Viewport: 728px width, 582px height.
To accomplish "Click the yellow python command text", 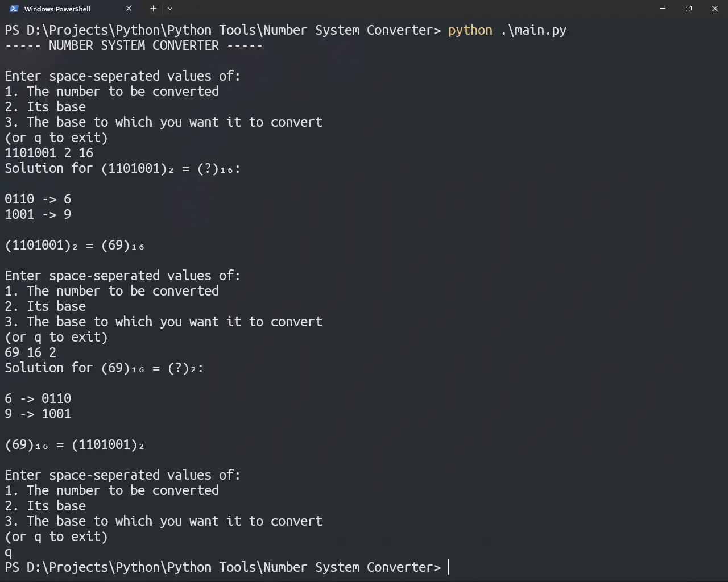I will coord(470,30).
